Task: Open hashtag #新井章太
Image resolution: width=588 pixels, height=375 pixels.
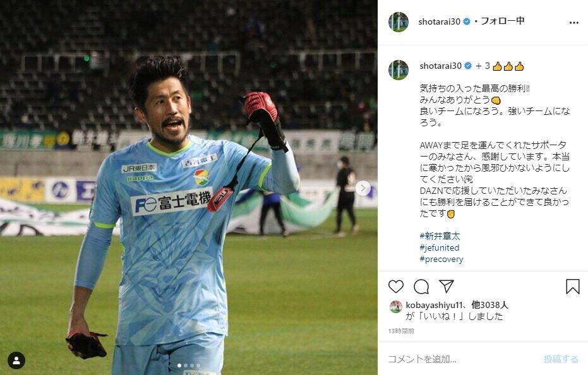Action: point(440,236)
